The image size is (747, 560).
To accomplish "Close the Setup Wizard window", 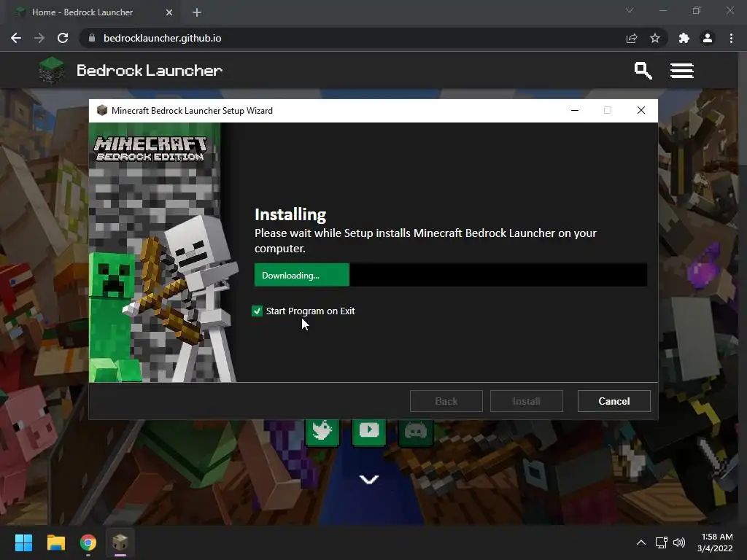I will (x=641, y=111).
